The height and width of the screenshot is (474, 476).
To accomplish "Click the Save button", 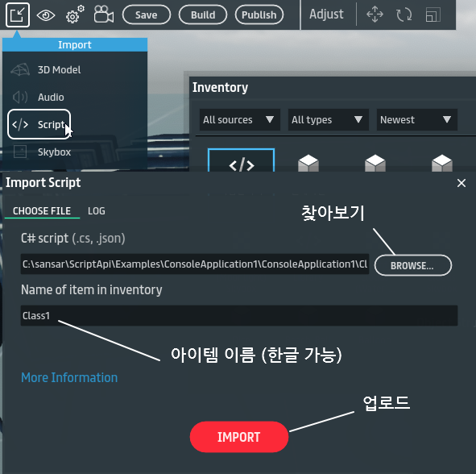I will click(147, 15).
